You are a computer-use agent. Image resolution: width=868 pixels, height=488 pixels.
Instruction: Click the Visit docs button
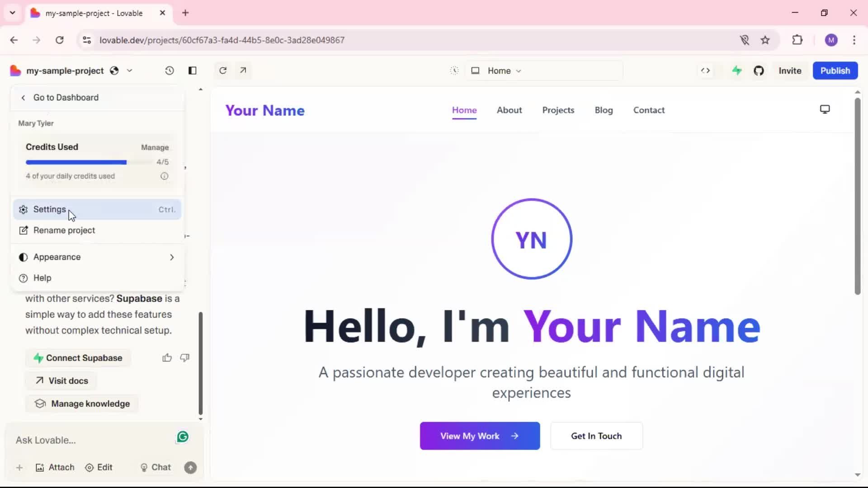coord(61,381)
